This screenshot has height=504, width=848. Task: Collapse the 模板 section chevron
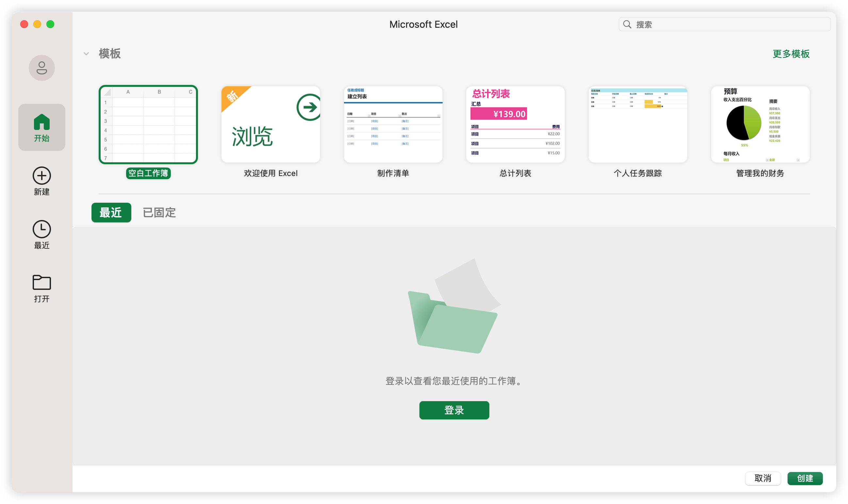[x=86, y=54]
